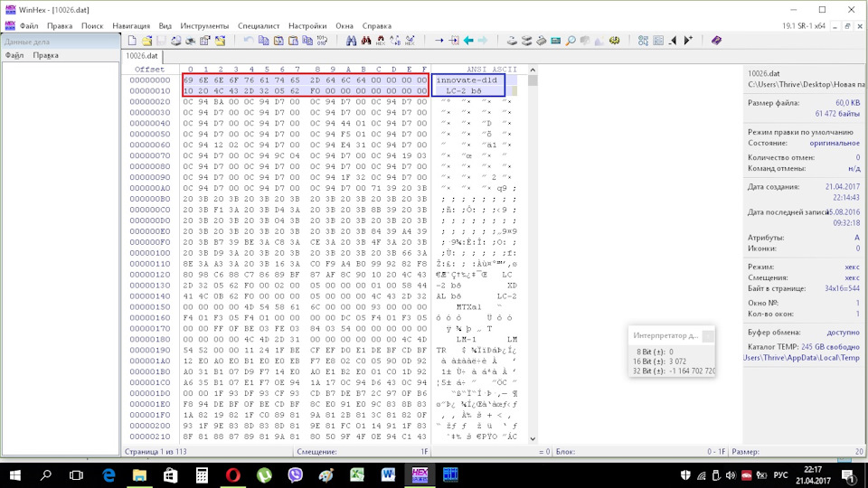
Task: Click the vertical scrollbar thumb of hex view
Action: click(533, 80)
